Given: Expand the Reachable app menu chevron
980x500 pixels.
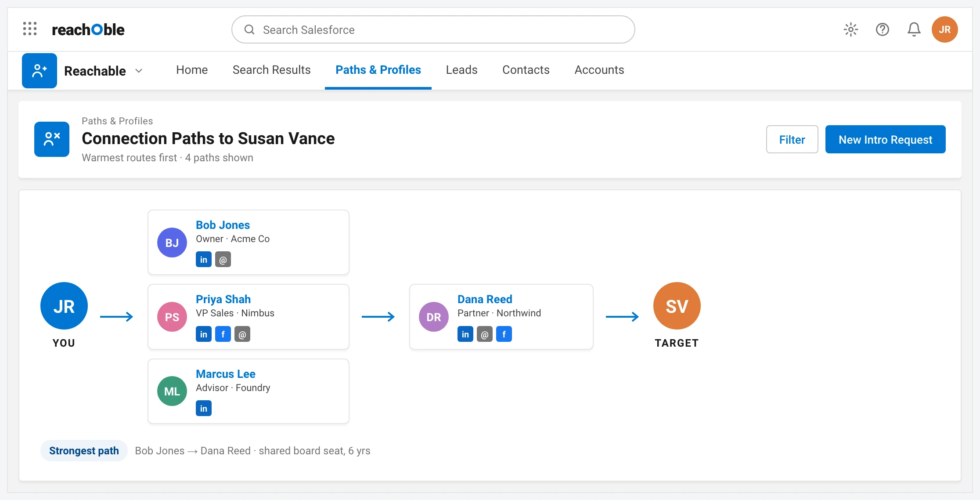Looking at the screenshot, I should [x=139, y=71].
